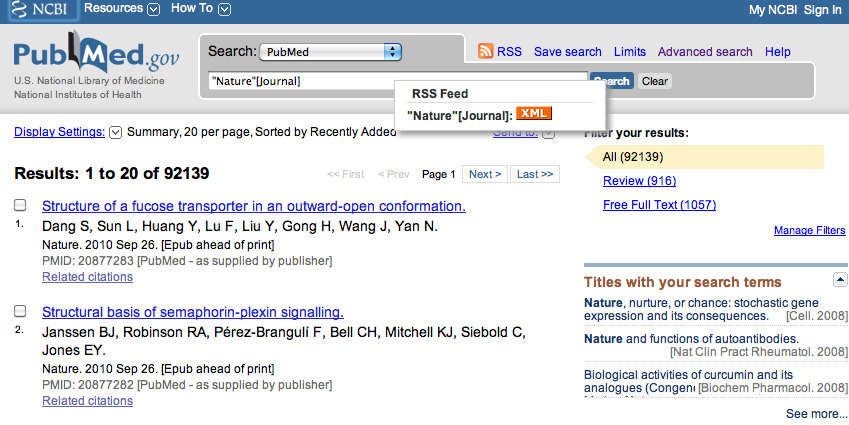The height and width of the screenshot is (425, 849).
Task: Click the Results: 1 to 20 of 92139 heading
Action: point(112,173)
